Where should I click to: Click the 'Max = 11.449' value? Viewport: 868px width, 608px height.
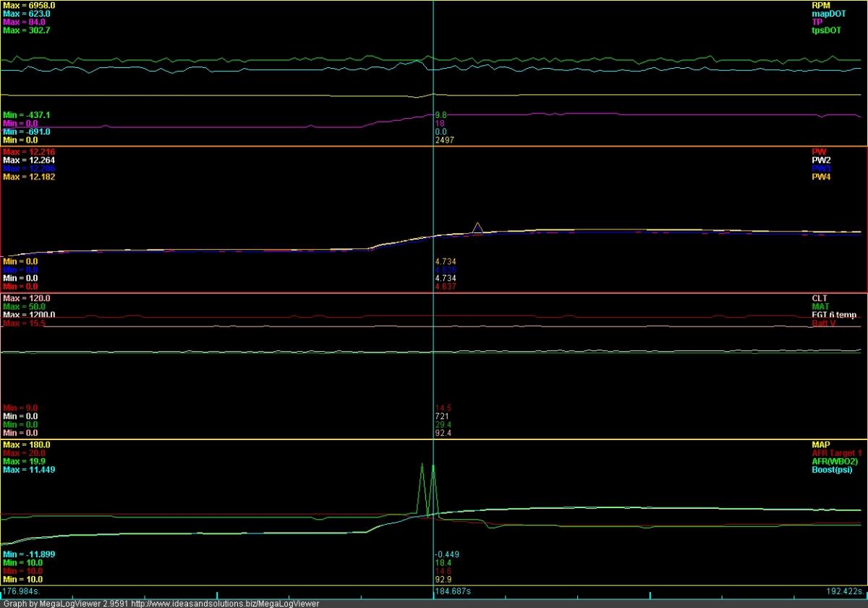pyautogui.click(x=29, y=470)
